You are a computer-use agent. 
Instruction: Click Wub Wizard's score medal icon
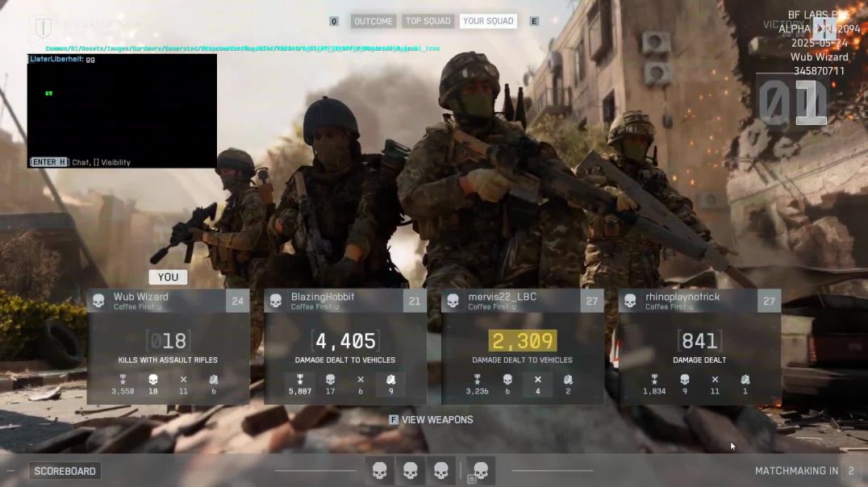123,380
